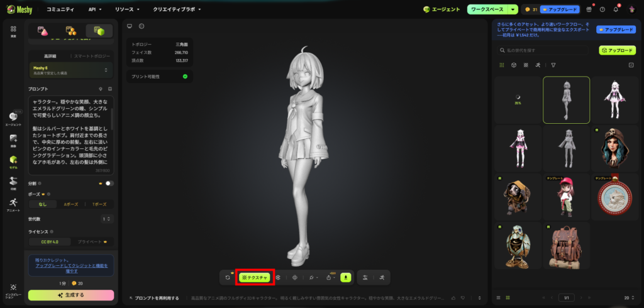Viewport: 644px width, 308px height.
Task: Click the thumbs up icon
Action: (x=454, y=298)
